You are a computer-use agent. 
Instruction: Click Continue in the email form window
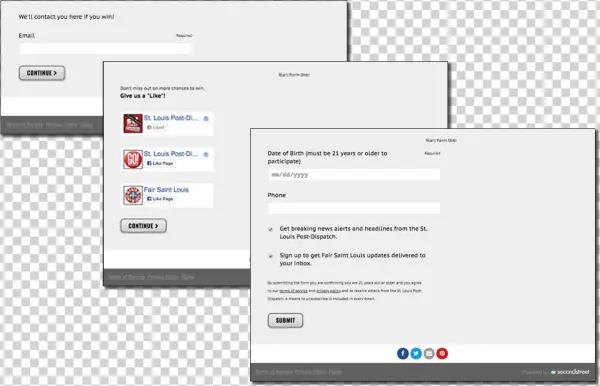pyautogui.click(x=42, y=73)
